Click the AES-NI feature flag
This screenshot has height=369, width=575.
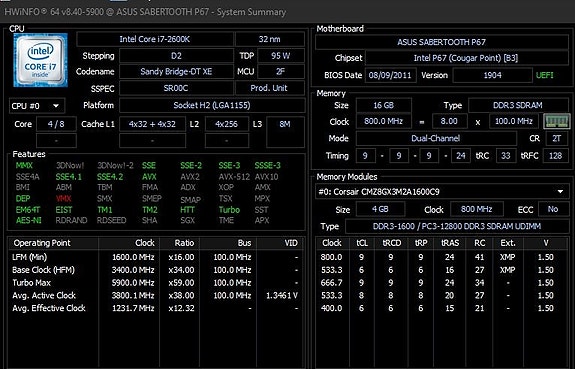pyautogui.click(x=29, y=220)
